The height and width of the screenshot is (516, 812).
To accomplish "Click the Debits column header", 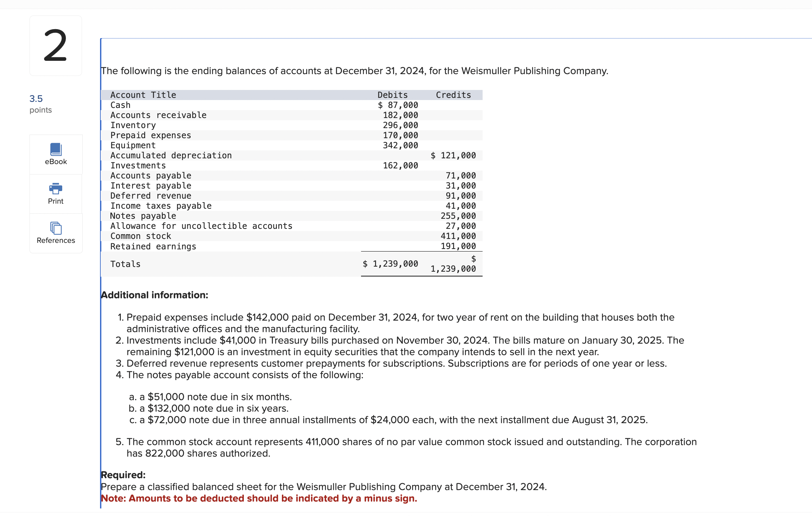I will coord(392,95).
